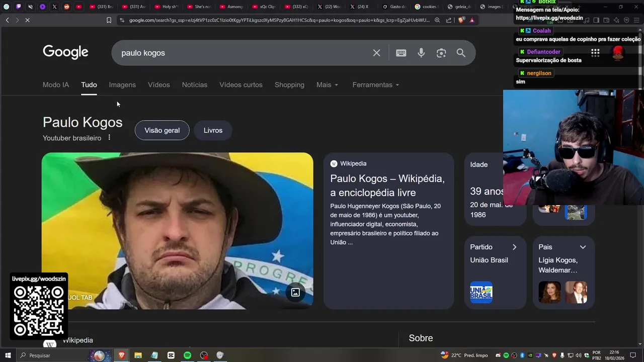Open the on-screen keyboard input tool
This screenshot has width=644, height=362.
(401, 53)
